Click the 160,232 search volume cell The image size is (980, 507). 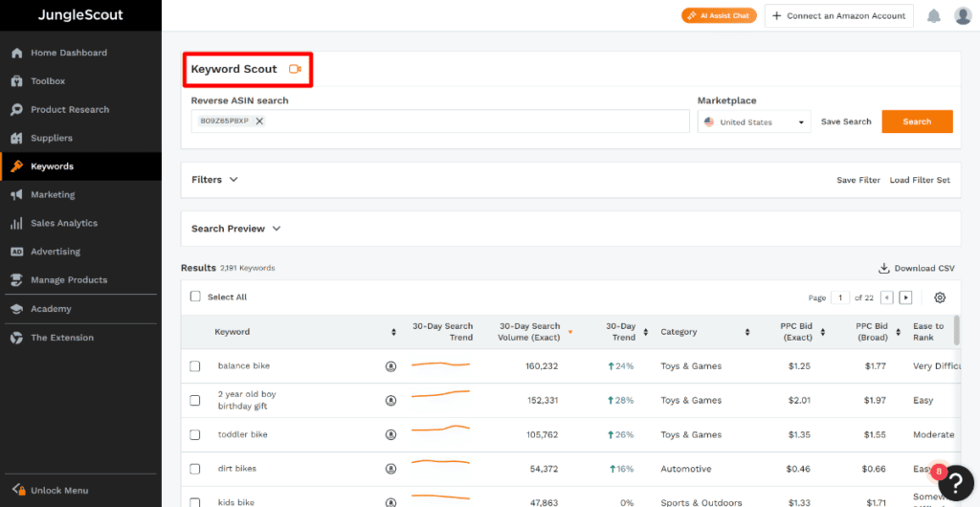[x=542, y=366]
